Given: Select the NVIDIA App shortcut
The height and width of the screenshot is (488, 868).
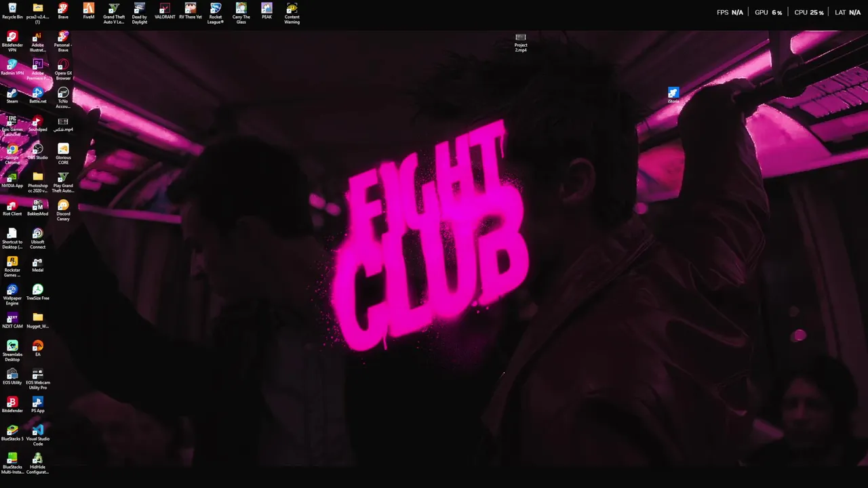Looking at the screenshot, I should (x=12, y=180).
